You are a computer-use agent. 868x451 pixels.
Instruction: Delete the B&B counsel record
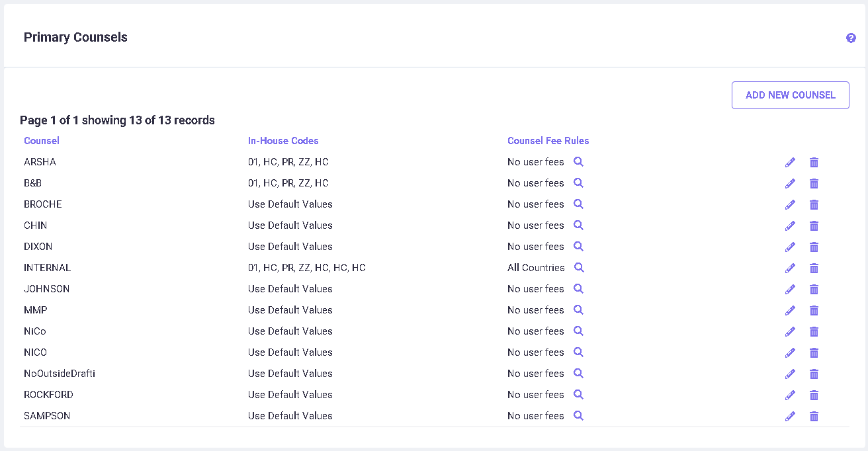point(814,184)
